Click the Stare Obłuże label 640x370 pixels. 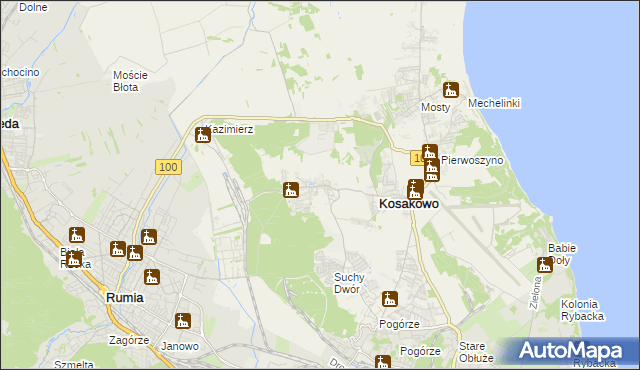(x=476, y=352)
